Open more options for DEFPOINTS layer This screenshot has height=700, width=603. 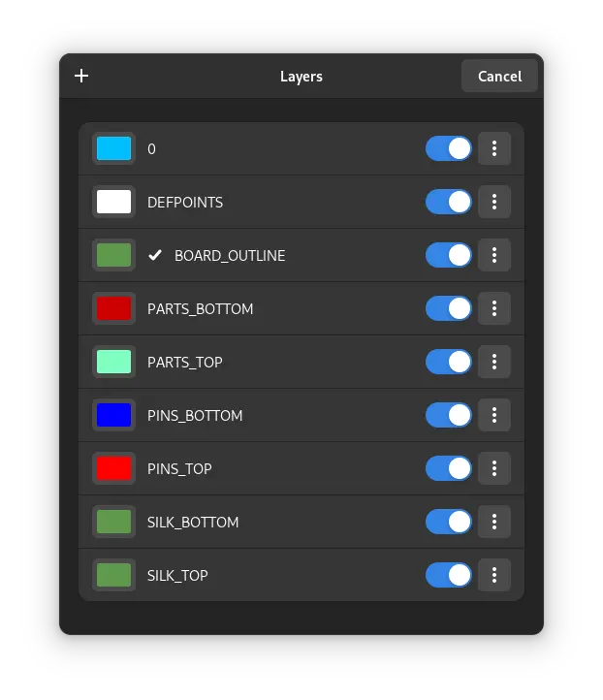click(x=494, y=202)
